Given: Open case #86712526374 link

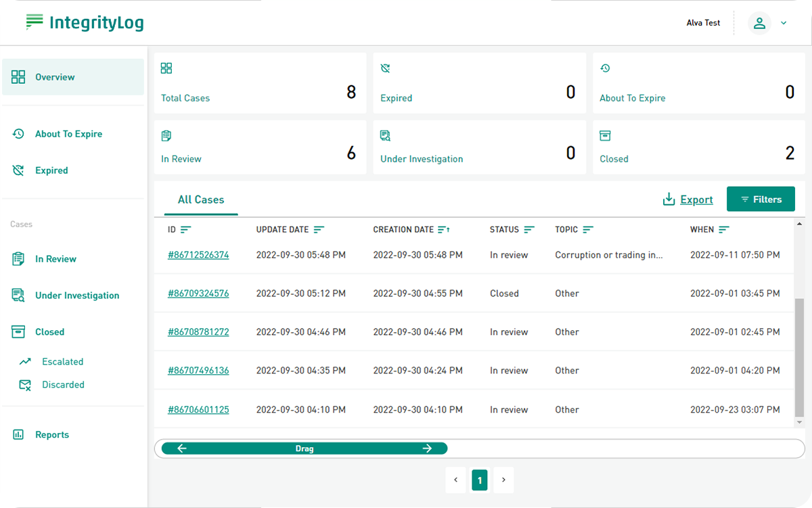Looking at the screenshot, I should 198,255.
